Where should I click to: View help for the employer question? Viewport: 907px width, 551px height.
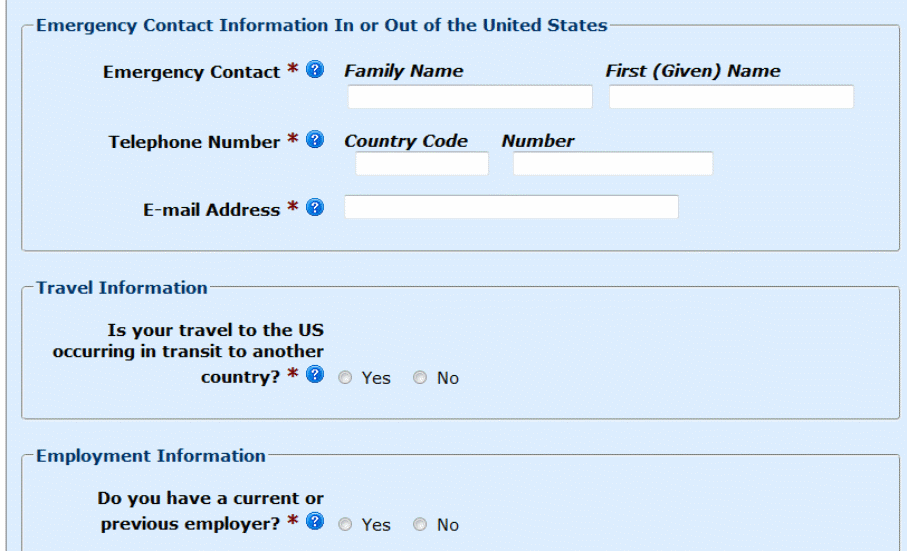click(315, 522)
